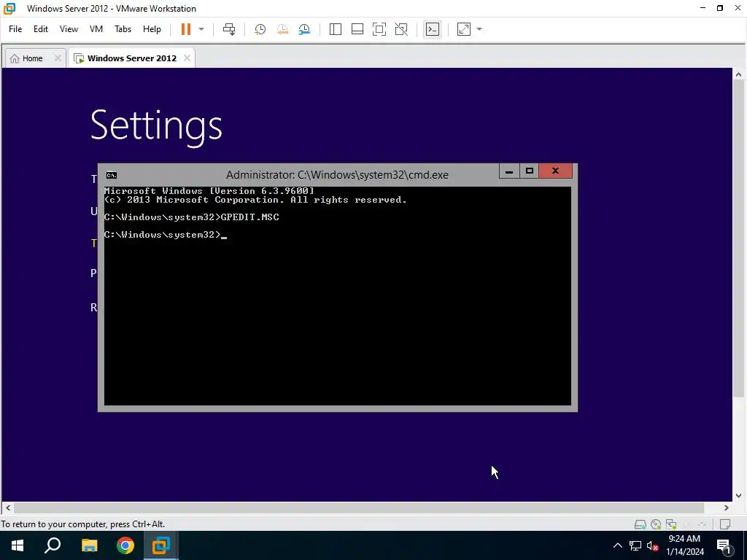
Task: Close the Administrator cmd.exe window
Action: (x=555, y=171)
